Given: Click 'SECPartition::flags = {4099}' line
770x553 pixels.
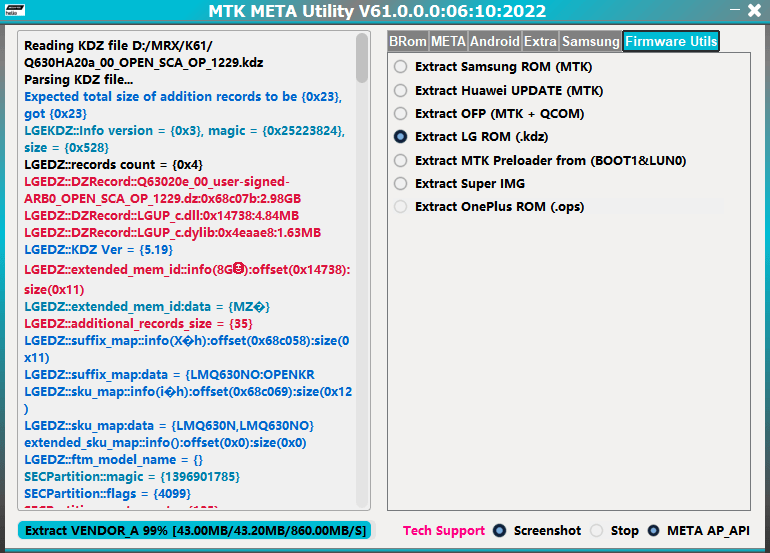Looking at the screenshot, I should click(108, 493).
